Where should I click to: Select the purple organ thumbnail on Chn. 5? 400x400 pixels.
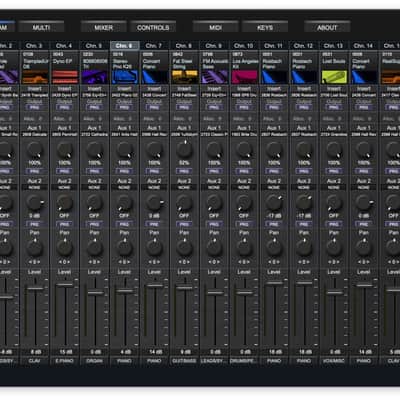point(95,77)
